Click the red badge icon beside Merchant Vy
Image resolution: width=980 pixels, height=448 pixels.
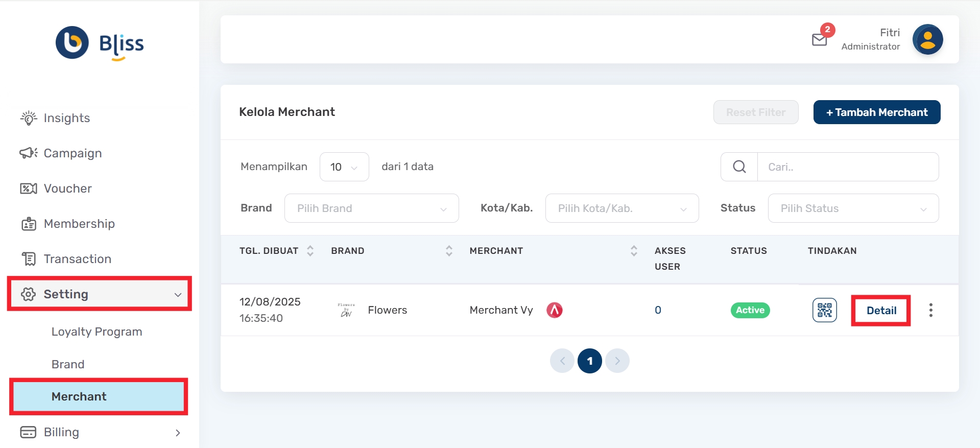point(554,310)
